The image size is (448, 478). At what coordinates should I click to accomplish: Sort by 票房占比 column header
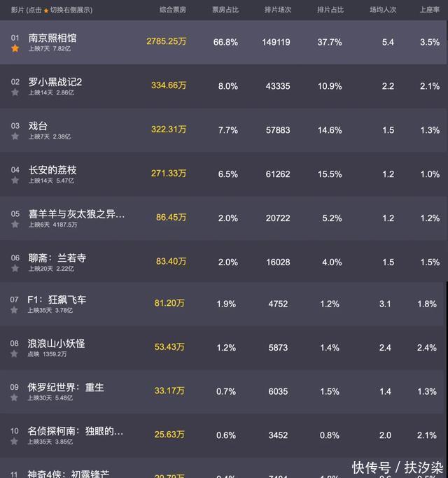click(x=225, y=10)
